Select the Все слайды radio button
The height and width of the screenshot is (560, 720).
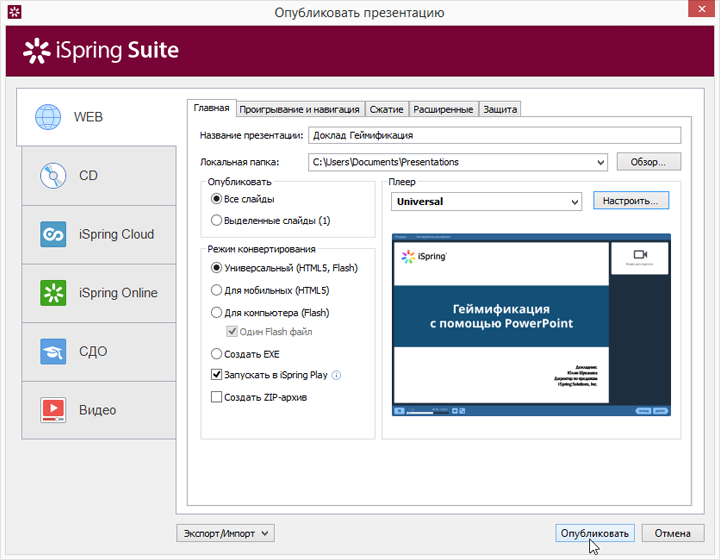pos(216,199)
